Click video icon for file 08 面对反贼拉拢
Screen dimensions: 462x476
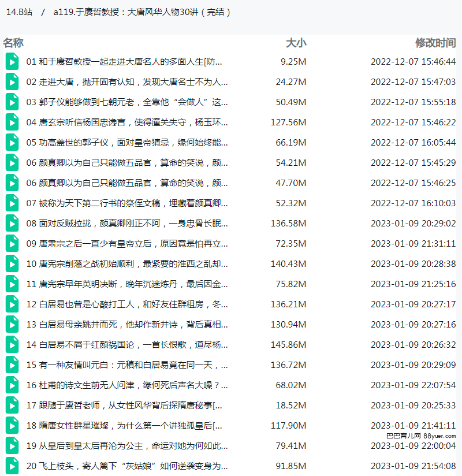(x=12, y=224)
